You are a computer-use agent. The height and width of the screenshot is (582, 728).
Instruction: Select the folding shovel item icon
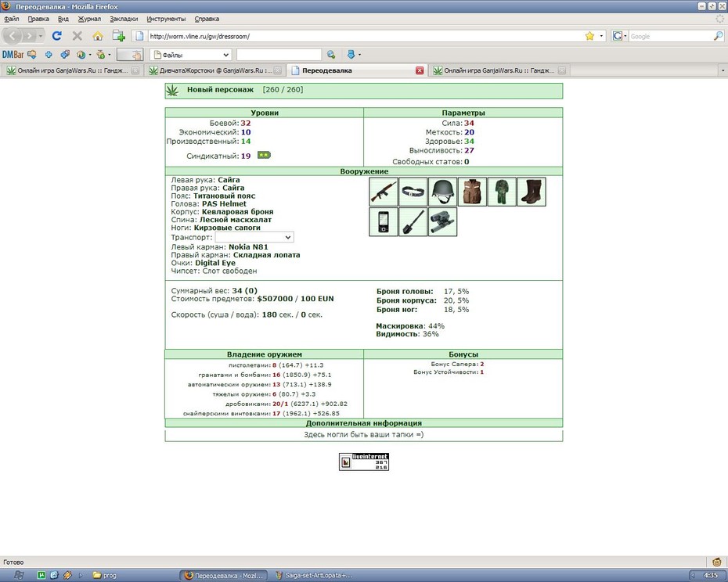[x=413, y=222]
